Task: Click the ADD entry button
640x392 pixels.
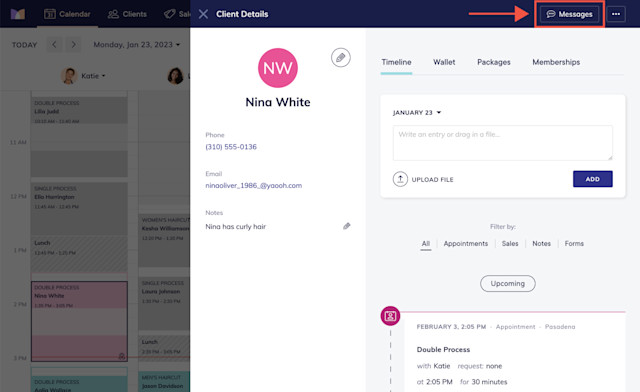Action: click(593, 179)
